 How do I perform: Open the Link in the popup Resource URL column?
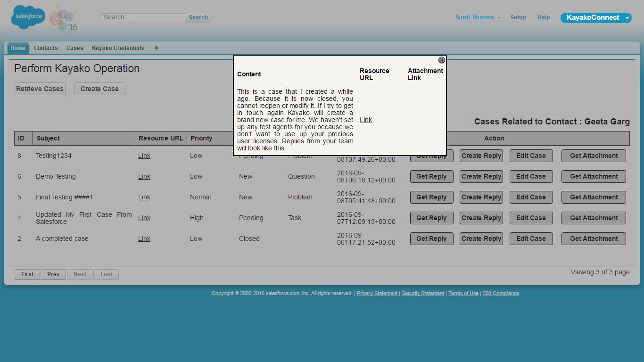(366, 120)
